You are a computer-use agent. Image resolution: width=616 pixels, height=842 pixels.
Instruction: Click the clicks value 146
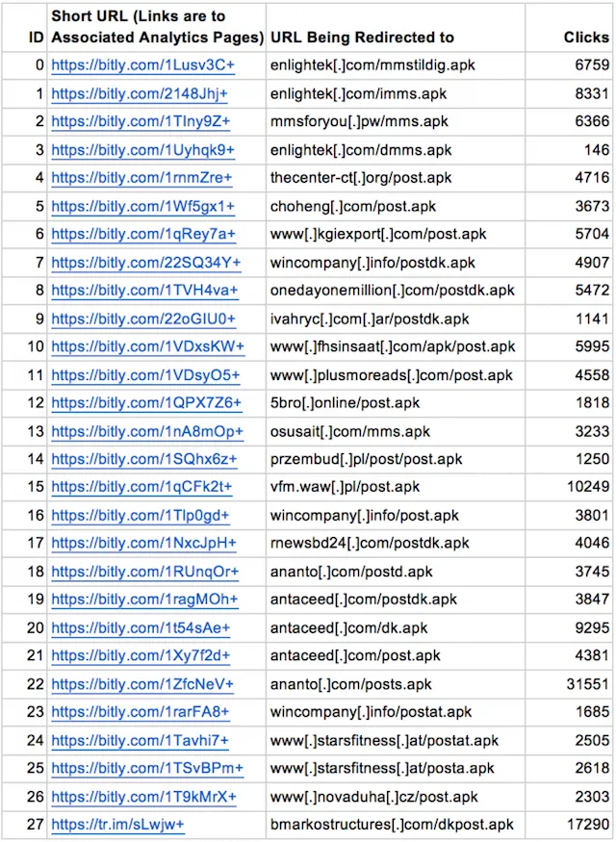(x=597, y=150)
